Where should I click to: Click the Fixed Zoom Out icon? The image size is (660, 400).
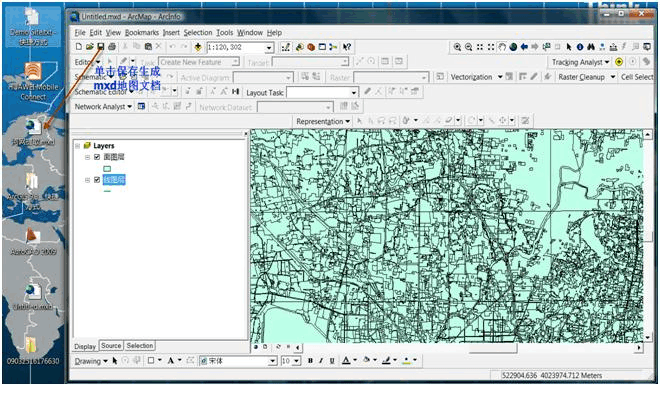(491, 47)
